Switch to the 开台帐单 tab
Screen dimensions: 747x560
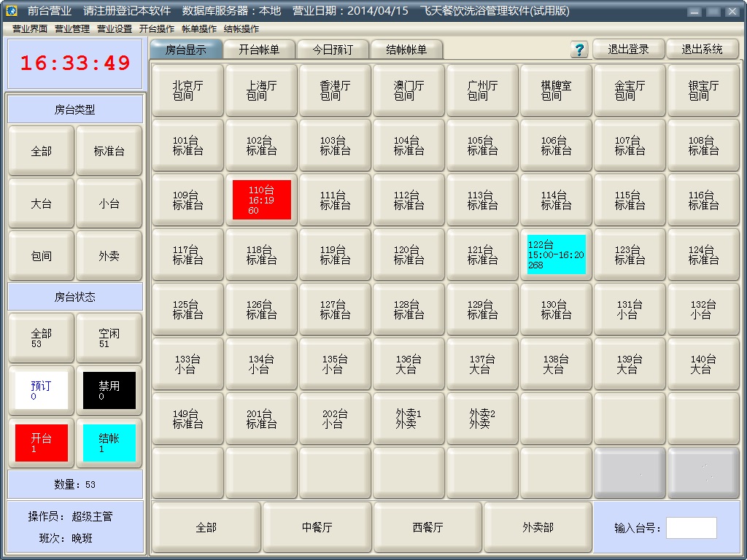coord(259,50)
